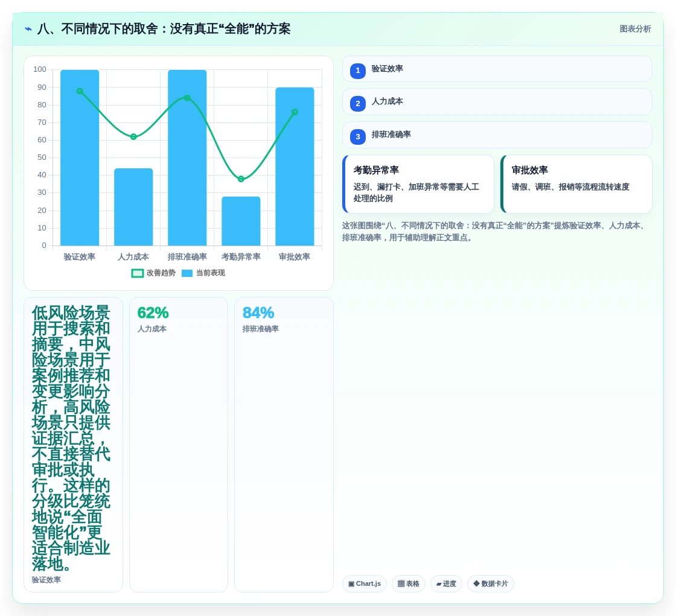Toggle the 改善趋势 legend entry

pos(153,273)
